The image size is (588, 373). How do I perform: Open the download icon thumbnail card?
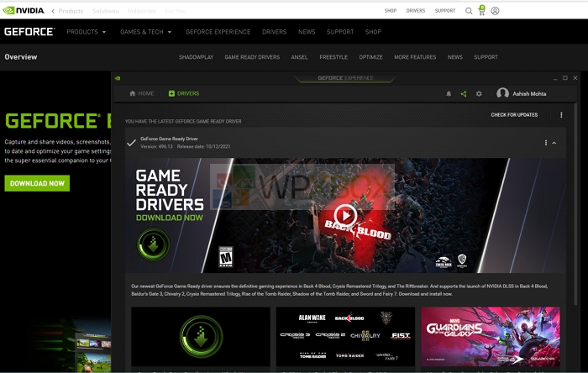point(201,337)
